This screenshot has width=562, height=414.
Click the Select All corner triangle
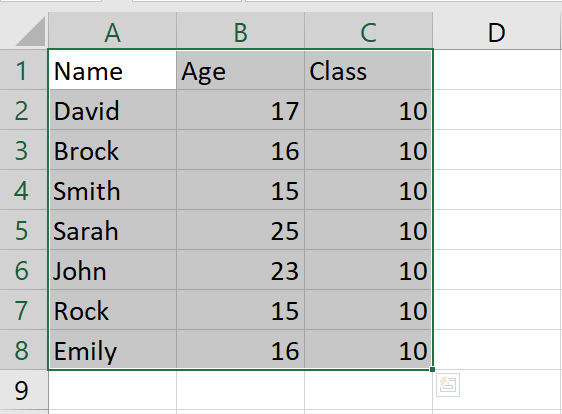[30, 32]
